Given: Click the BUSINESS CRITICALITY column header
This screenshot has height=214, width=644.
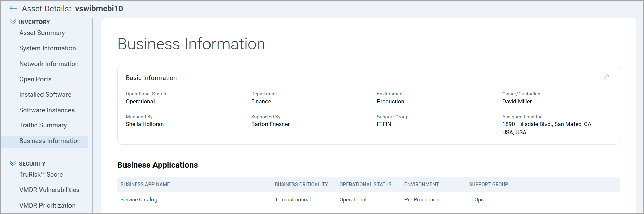Looking at the screenshot, I should [x=301, y=185].
